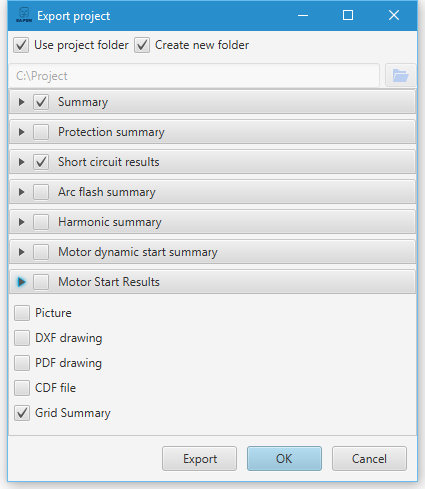Minimize the Export project window

coord(303,15)
